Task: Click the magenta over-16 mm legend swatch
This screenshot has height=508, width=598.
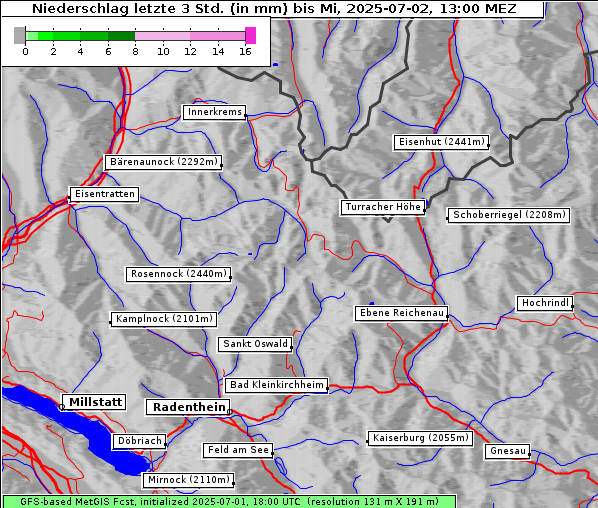Action: (251, 35)
